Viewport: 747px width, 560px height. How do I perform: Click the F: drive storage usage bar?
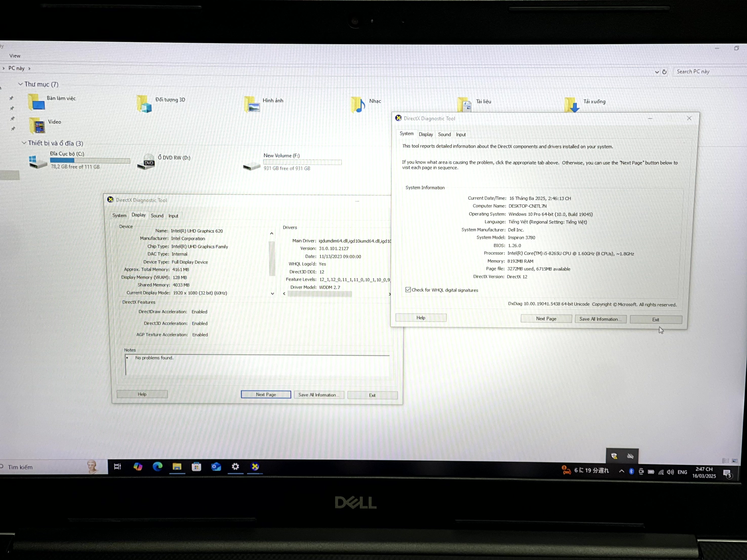click(302, 162)
